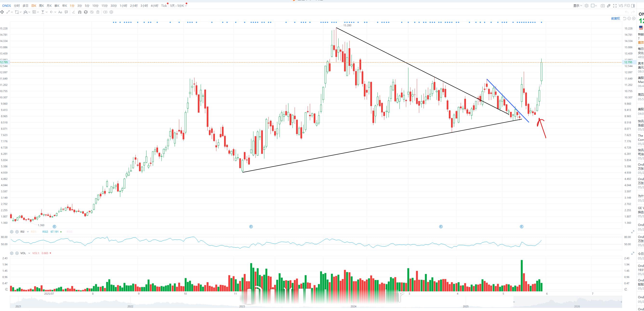
Task: Select the angle line tool
Action: click(x=73, y=12)
